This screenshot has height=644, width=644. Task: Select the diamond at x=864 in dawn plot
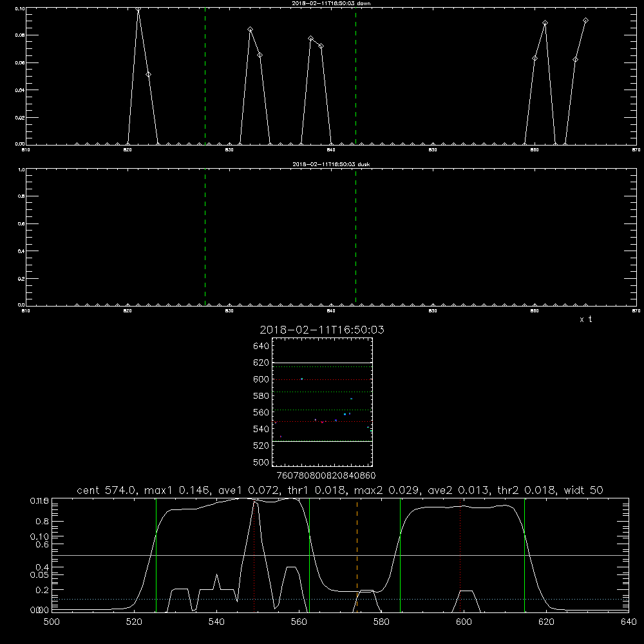575,59
